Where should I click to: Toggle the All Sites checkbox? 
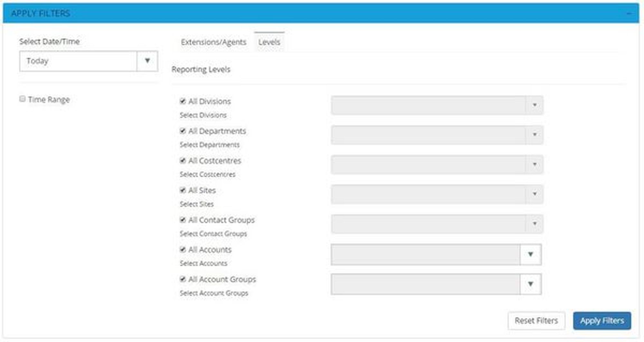pyautogui.click(x=183, y=190)
